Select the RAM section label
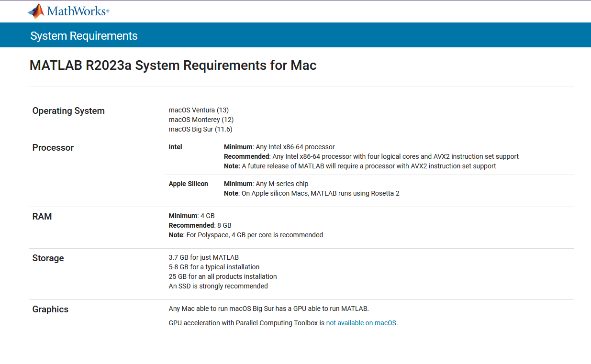 (42, 217)
